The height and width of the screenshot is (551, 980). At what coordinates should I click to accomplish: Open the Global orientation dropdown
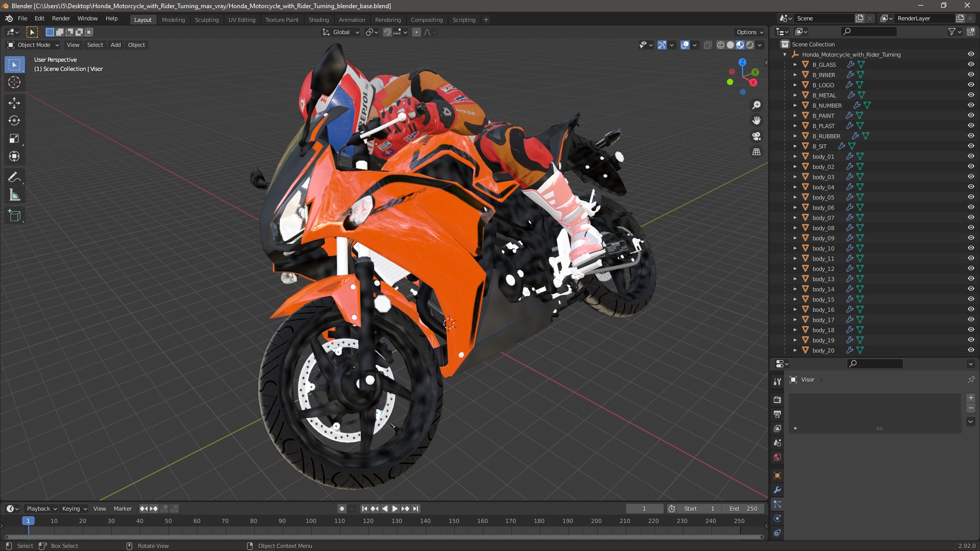[341, 32]
